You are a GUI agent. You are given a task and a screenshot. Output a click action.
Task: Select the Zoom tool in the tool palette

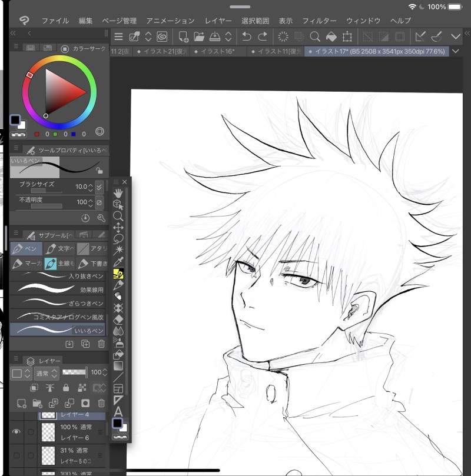point(118,216)
